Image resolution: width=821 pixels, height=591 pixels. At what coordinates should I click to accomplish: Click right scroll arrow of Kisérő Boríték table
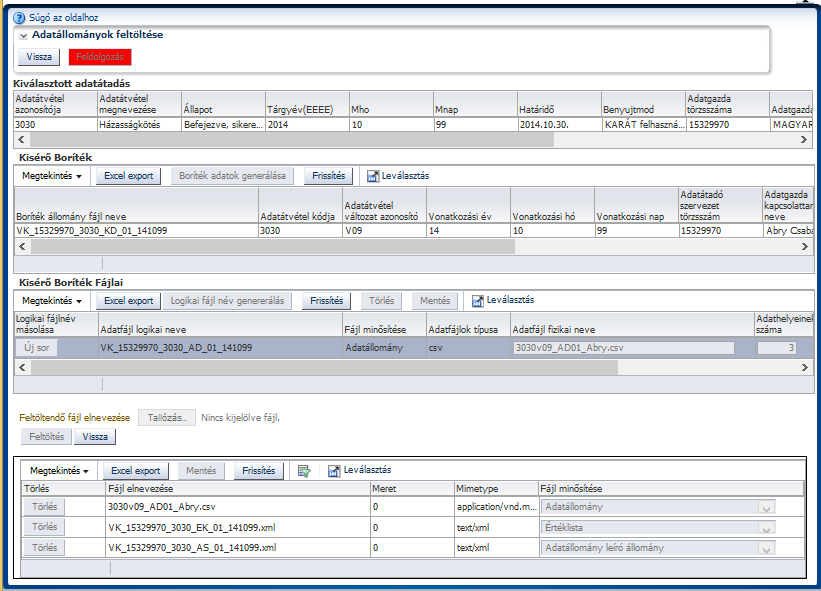point(805,247)
